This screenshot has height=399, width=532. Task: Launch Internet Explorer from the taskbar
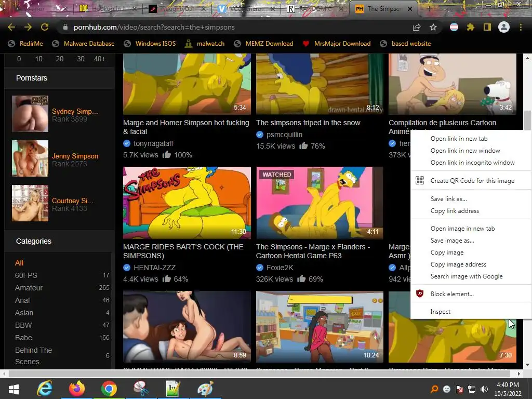click(x=45, y=389)
